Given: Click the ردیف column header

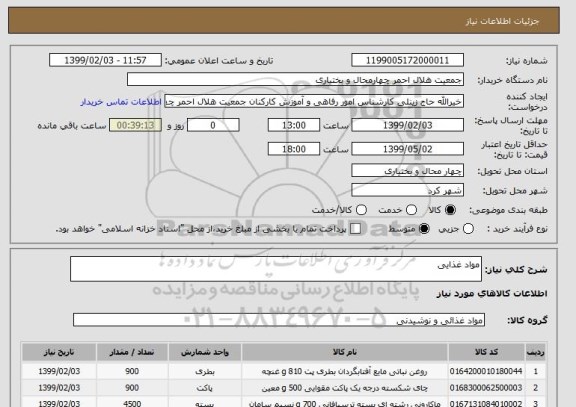Looking at the screenshot, I should point(536,352).
